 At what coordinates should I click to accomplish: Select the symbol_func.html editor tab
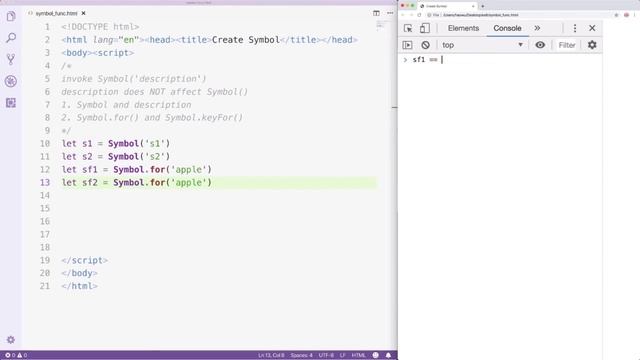pyautogui.click(x=56, y=13)
